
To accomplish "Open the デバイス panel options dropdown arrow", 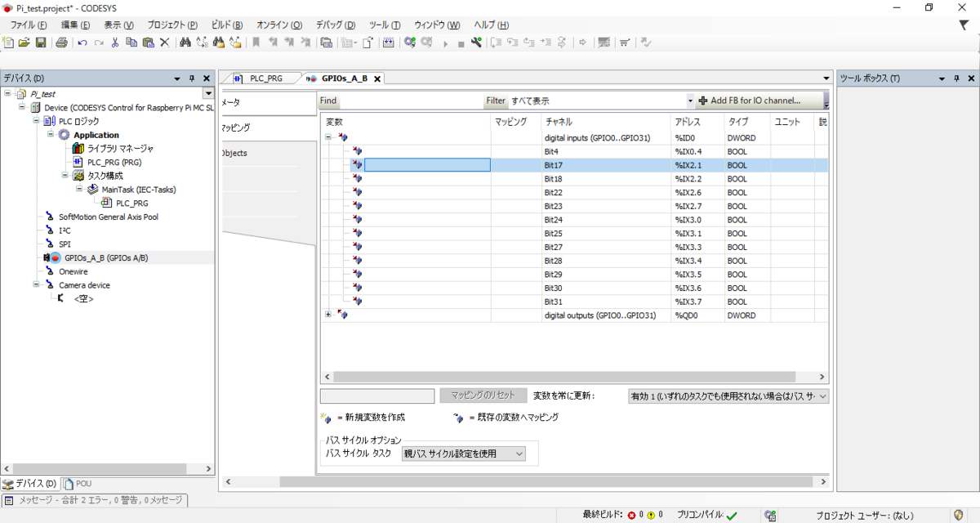I will click(177, 78).
